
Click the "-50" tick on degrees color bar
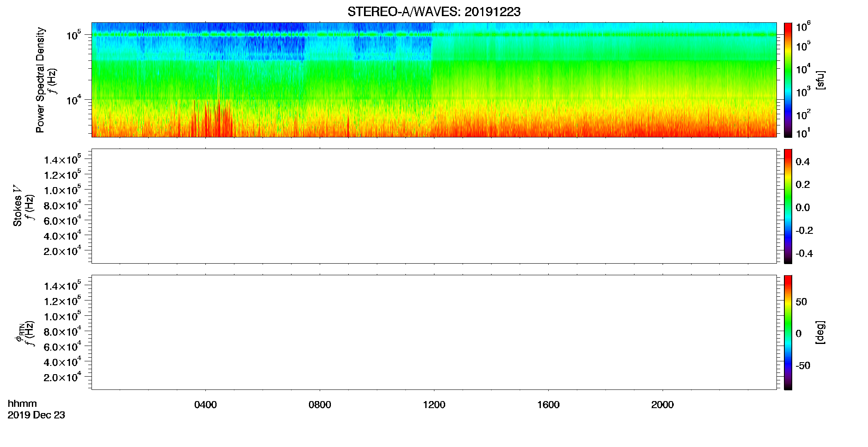coord(803,366)
